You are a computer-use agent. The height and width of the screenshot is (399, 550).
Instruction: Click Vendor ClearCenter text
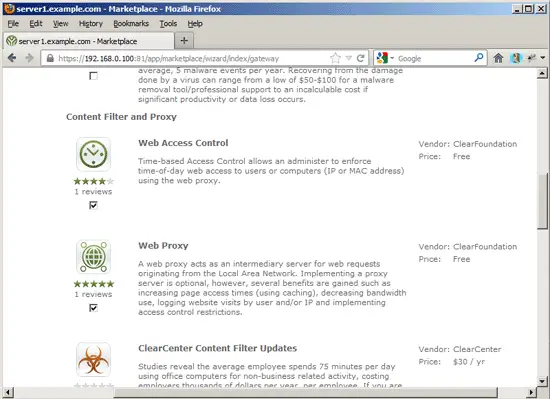[x=460, y=349]
